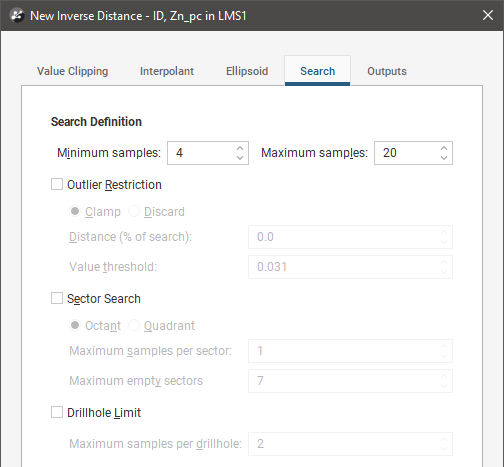Decrease Minimum samples with down arrow

pos(240,157)
